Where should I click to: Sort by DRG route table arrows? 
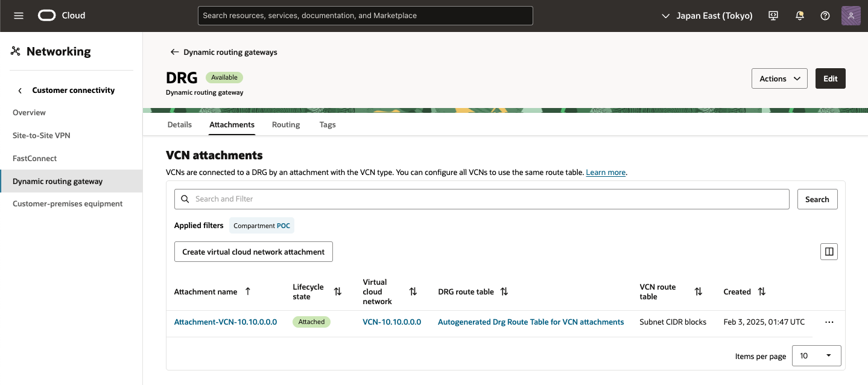504,291
